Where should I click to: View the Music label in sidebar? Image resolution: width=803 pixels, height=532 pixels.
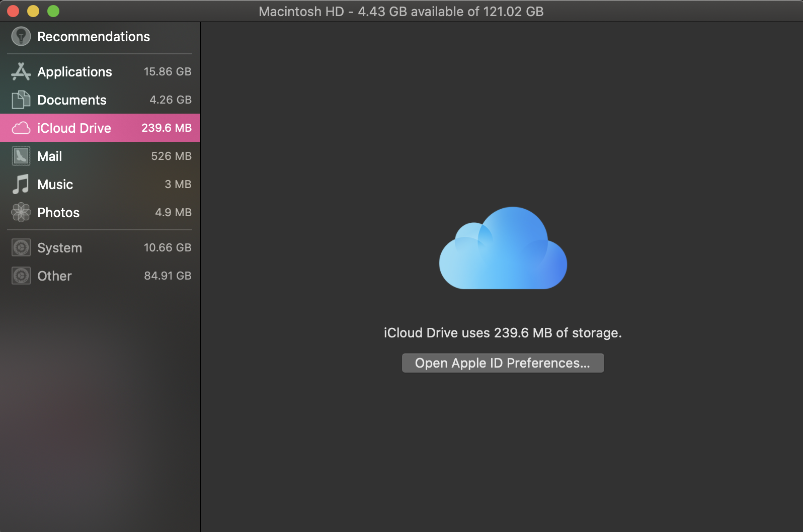[x=55, y=185]
